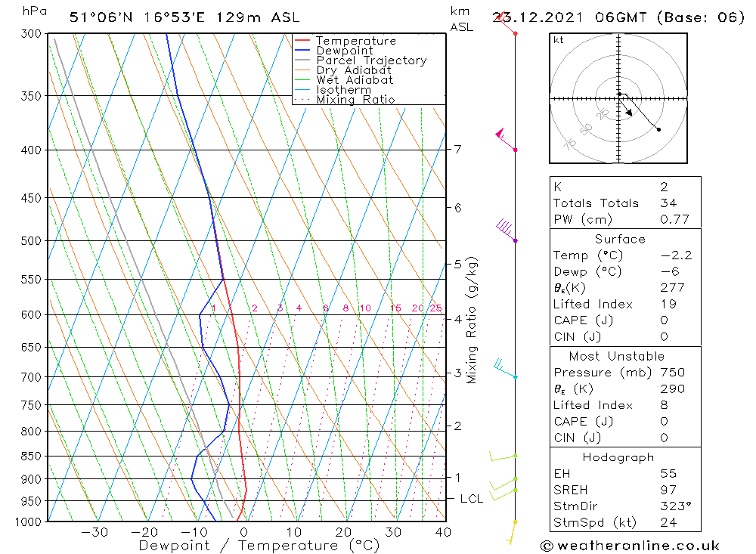
Task: Click the 850 hPa pressure label
Action: click(31, 456)
